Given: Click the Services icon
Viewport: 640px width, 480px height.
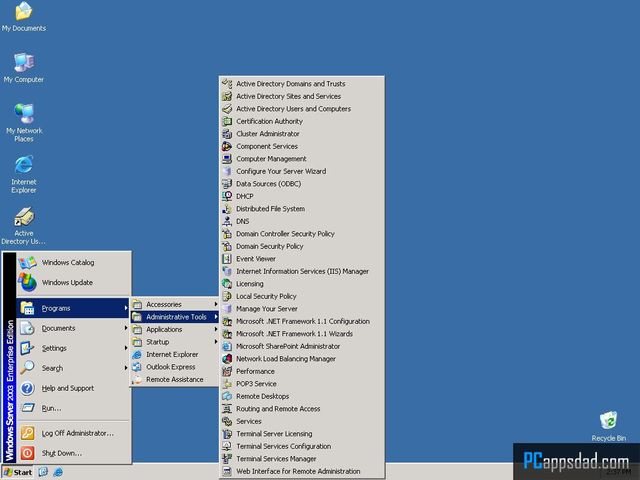Looking at the screenshot, I should (x=227, y=421).
